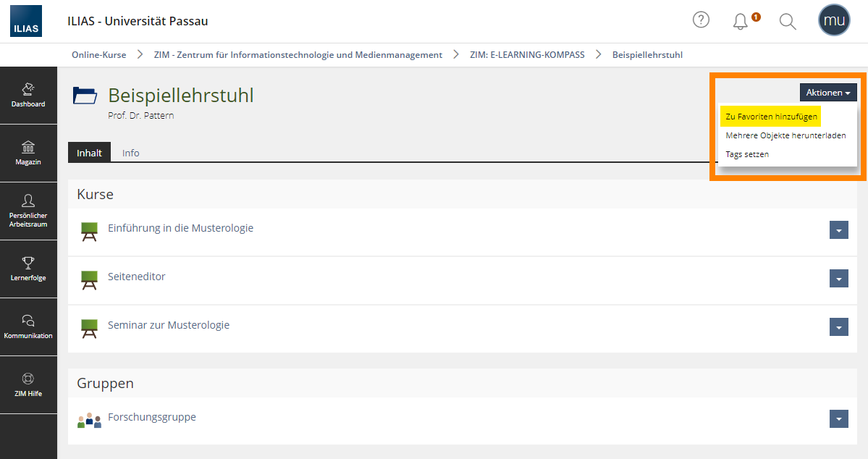Open the search magnifier icon
Image resolution: width=868 pixels, height=459 pixels.
(787, 21)
